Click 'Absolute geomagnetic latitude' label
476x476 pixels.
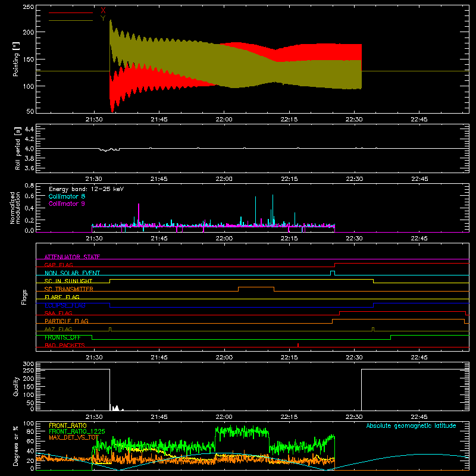(411, 425)
